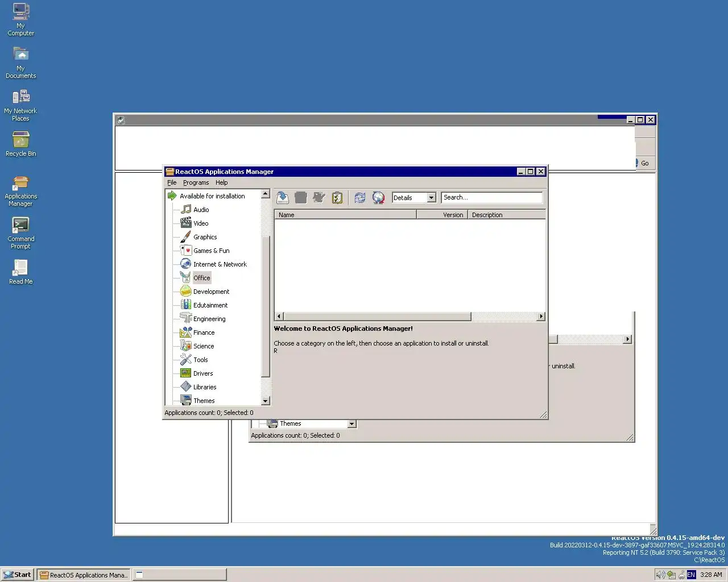Viewport: 728px width, 582px height.
Task: Click ReactOS Applications Manager taskbar button
Action: [84, 575]
